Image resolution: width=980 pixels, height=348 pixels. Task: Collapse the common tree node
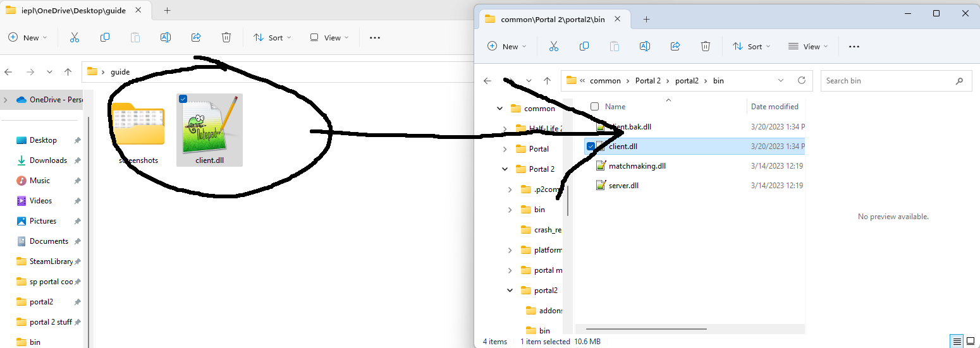pyautogui.click(x=499, y=109)
